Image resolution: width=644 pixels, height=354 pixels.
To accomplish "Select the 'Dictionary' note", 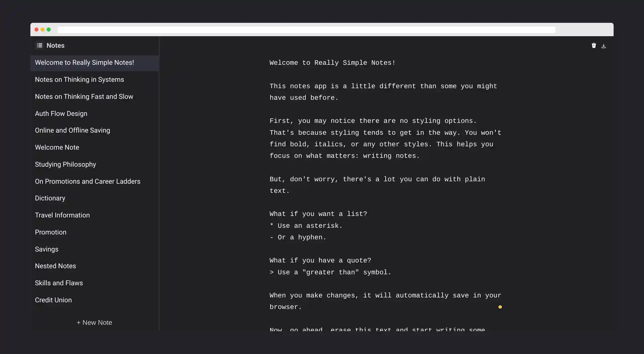I will (50, 198).
